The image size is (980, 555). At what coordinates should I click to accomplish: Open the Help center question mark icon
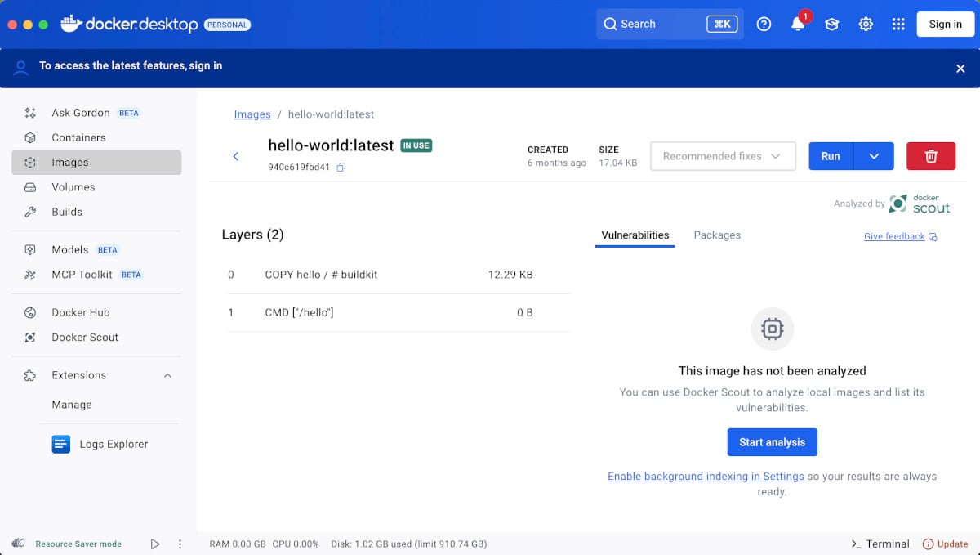pos(764,25)
